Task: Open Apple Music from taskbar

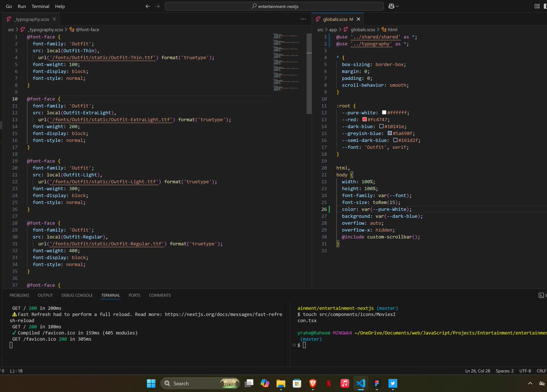Action: tap(345, 383)
